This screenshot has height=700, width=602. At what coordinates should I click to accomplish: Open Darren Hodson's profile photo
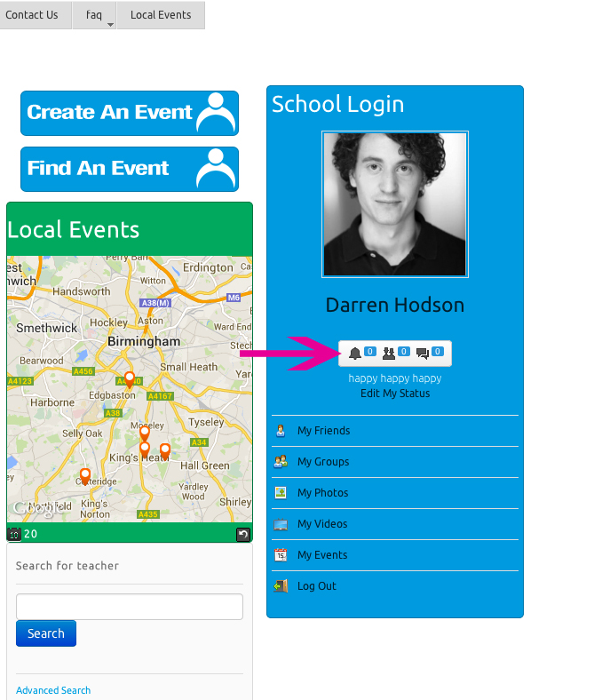(x=395, y=204)
